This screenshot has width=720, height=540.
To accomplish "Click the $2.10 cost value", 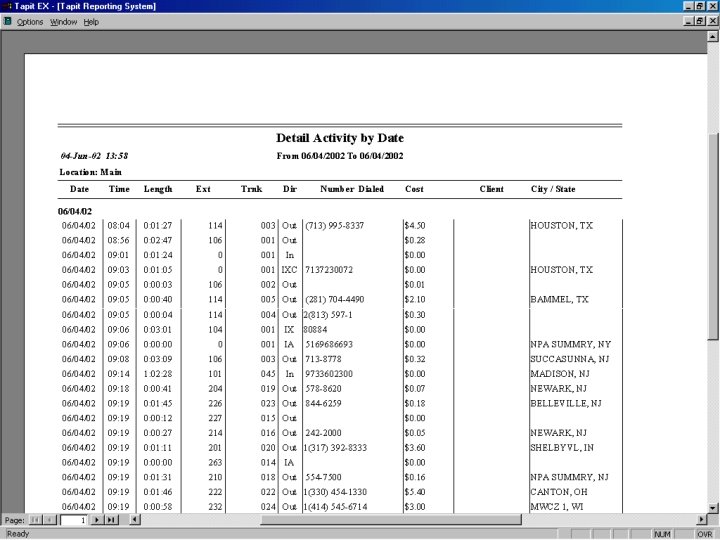I will click(x=415, y=299).
